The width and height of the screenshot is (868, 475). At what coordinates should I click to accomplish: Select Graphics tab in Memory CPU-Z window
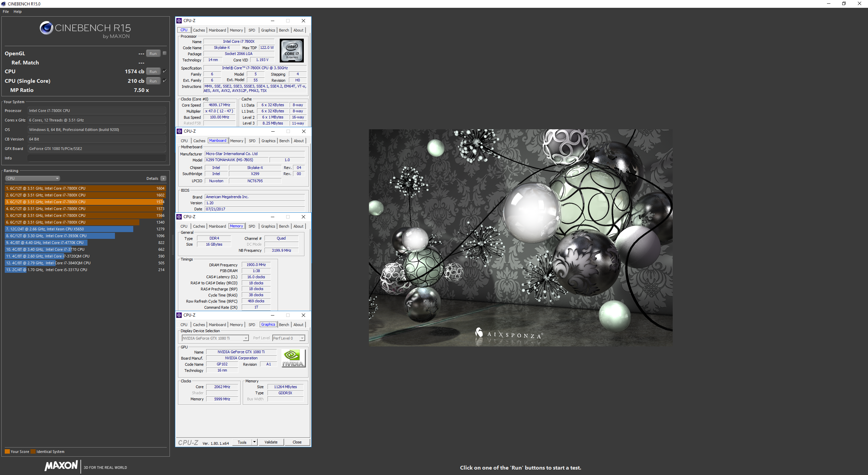[x=268, y=226]
